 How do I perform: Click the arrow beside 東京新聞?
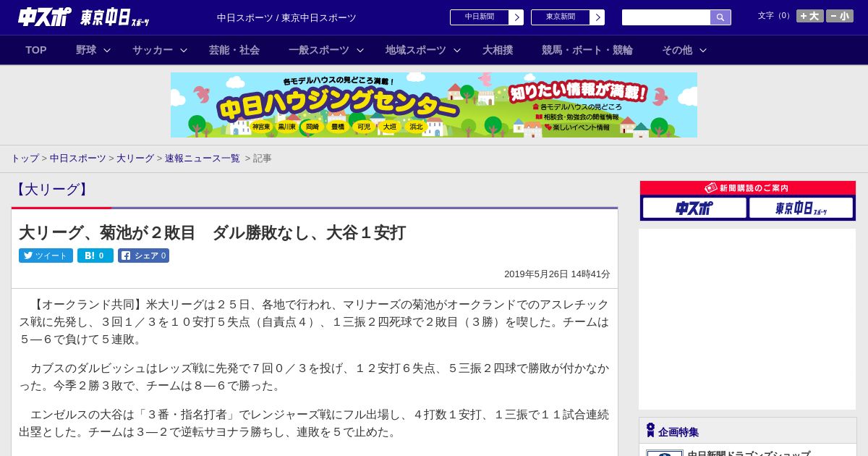click(597, 17)
